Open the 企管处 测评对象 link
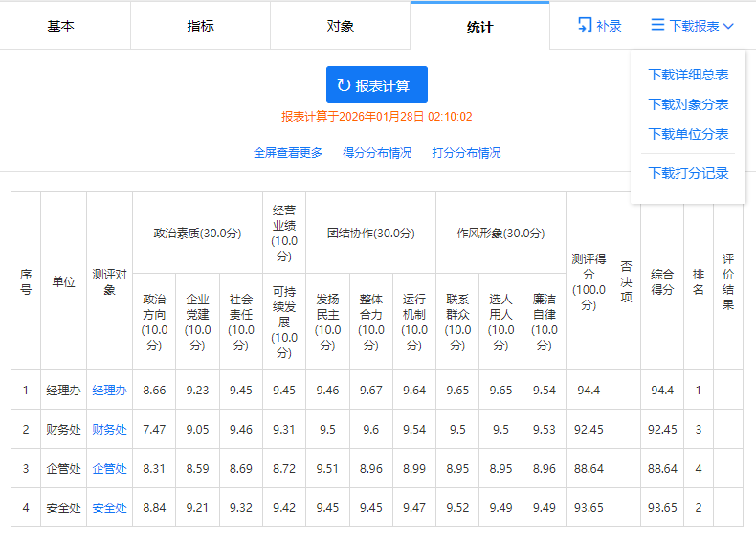 coord(109,468)
